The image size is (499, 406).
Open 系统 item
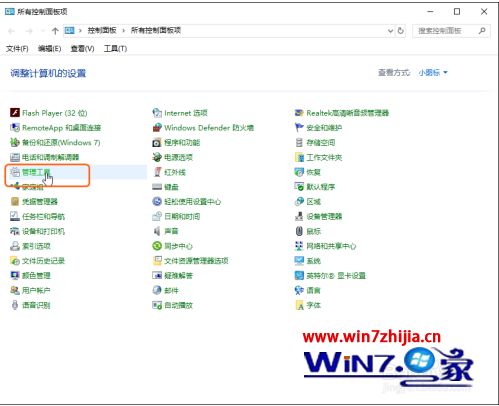tap(308, 261)
